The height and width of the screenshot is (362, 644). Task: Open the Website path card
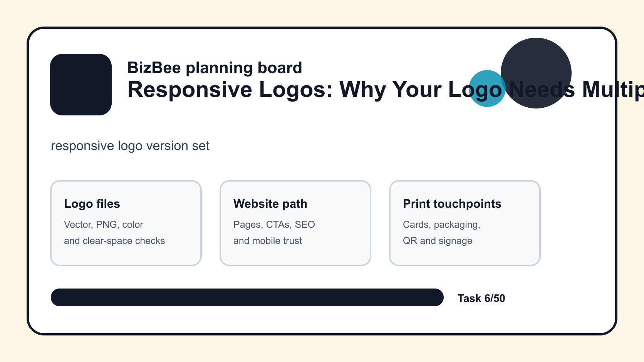(295, 223)
